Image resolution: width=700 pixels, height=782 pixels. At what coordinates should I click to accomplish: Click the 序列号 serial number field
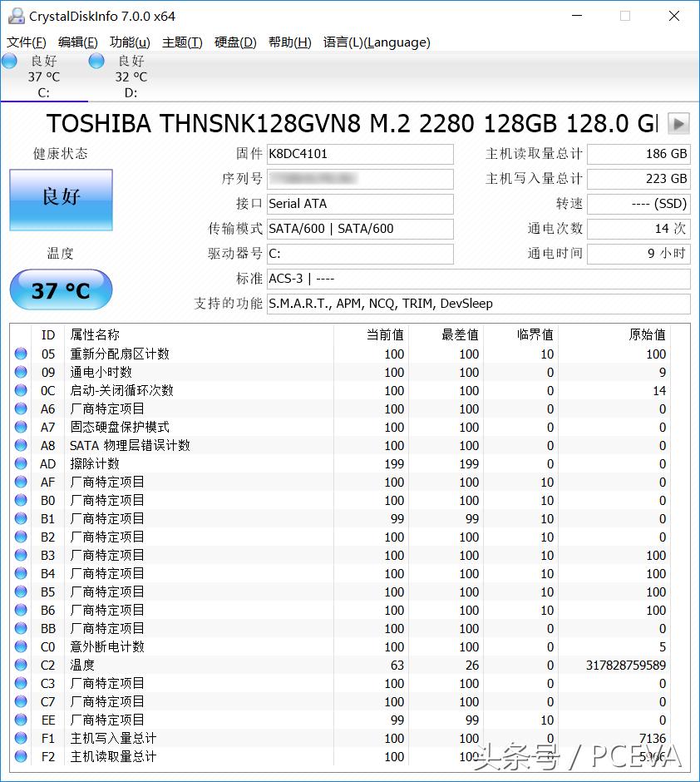coord(359,179)
